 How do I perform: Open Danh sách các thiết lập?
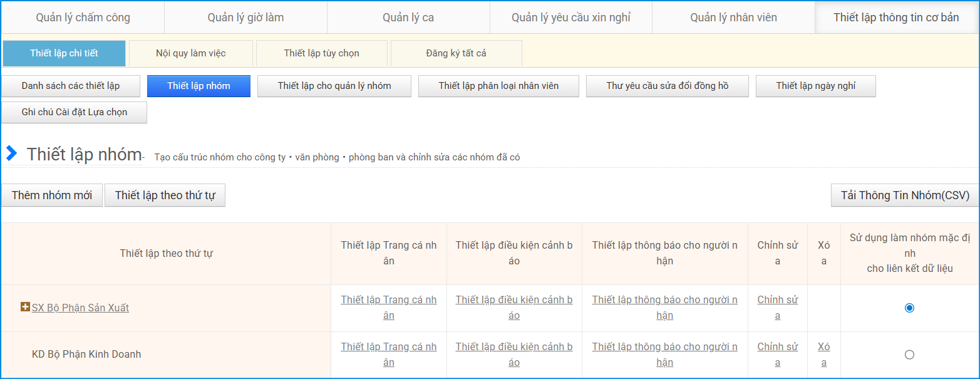[70, 86]
